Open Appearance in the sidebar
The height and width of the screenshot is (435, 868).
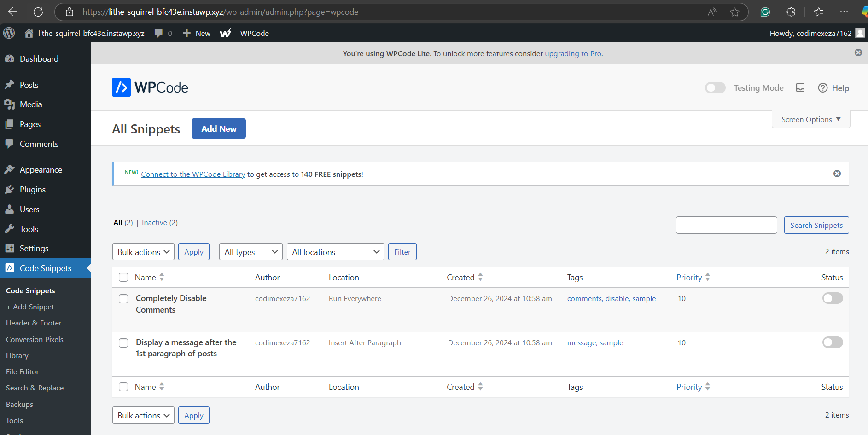(x=41, y=170)
